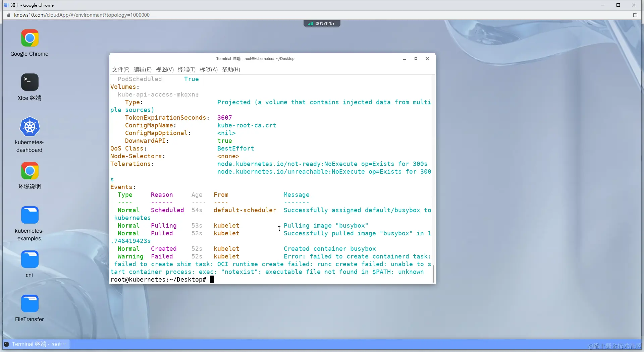This screenshot has height=352, width=644.
Task: Open the 帮助(H) menu in Terminal
Action: coord(231,69)
